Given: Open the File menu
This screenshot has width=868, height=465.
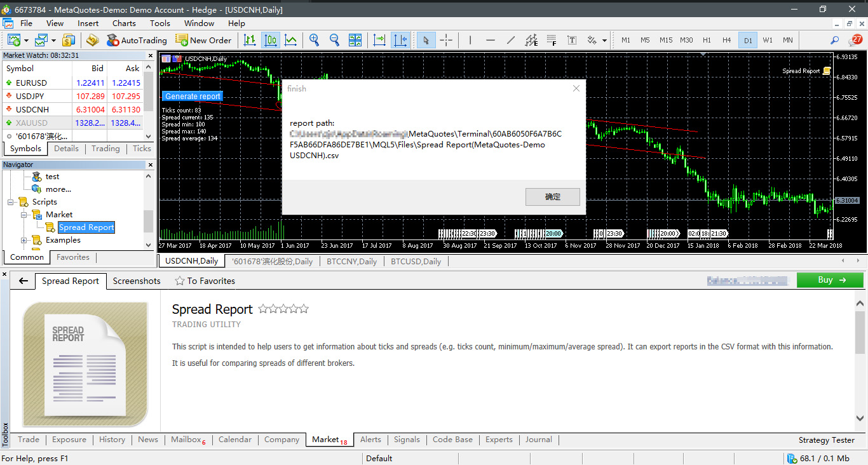Looking at the screenshot, I should click(26, 24).
